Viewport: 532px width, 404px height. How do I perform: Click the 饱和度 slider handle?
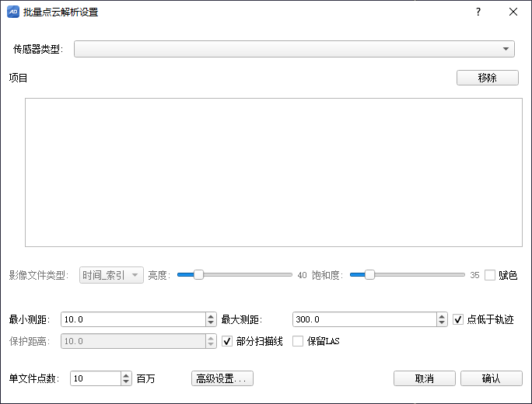click(x=369, y=274)
